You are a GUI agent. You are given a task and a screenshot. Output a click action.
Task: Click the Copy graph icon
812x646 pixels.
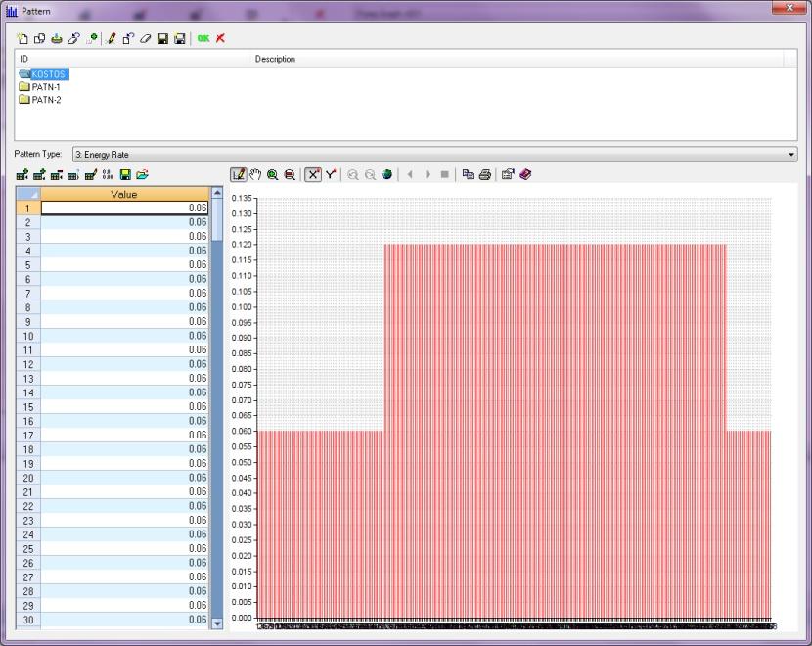click(468, 174)
